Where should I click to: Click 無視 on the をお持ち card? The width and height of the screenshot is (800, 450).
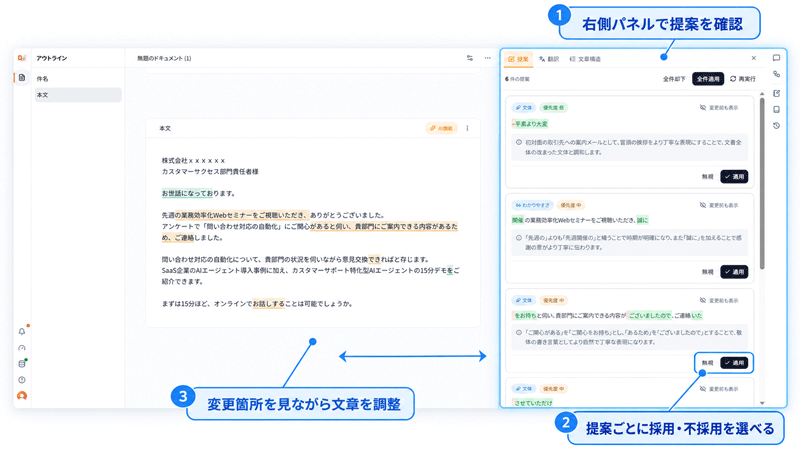(707, 363)
